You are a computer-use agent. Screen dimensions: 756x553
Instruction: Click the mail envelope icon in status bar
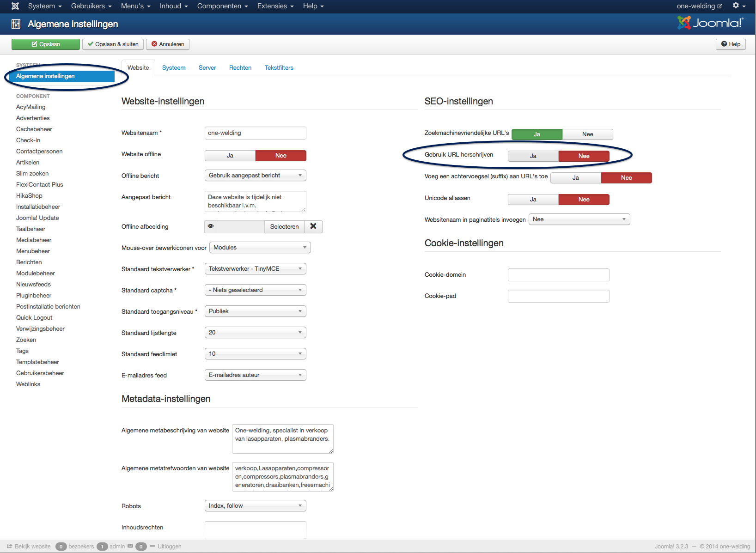point(130,546)
